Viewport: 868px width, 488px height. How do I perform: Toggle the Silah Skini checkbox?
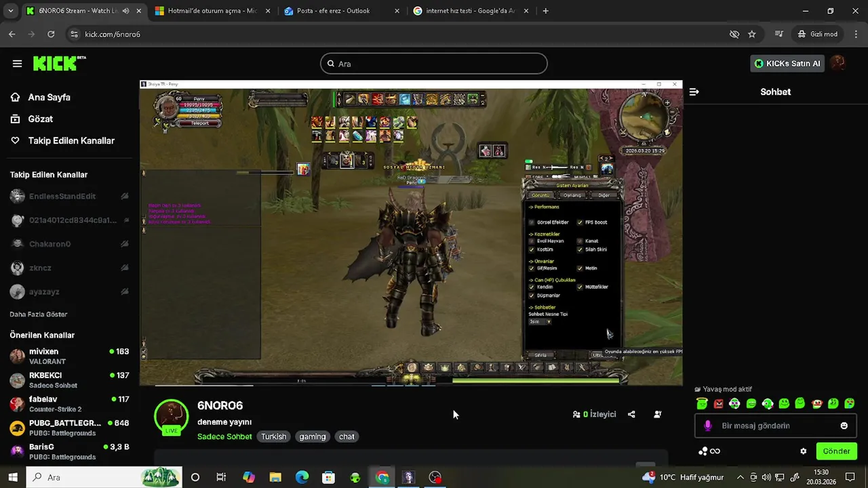pos(580,249)
